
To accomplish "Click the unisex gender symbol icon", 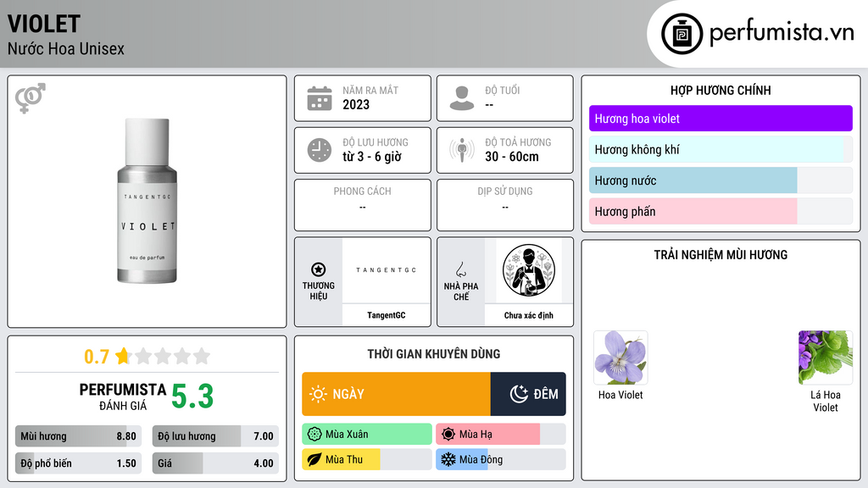I will [31, 98].
